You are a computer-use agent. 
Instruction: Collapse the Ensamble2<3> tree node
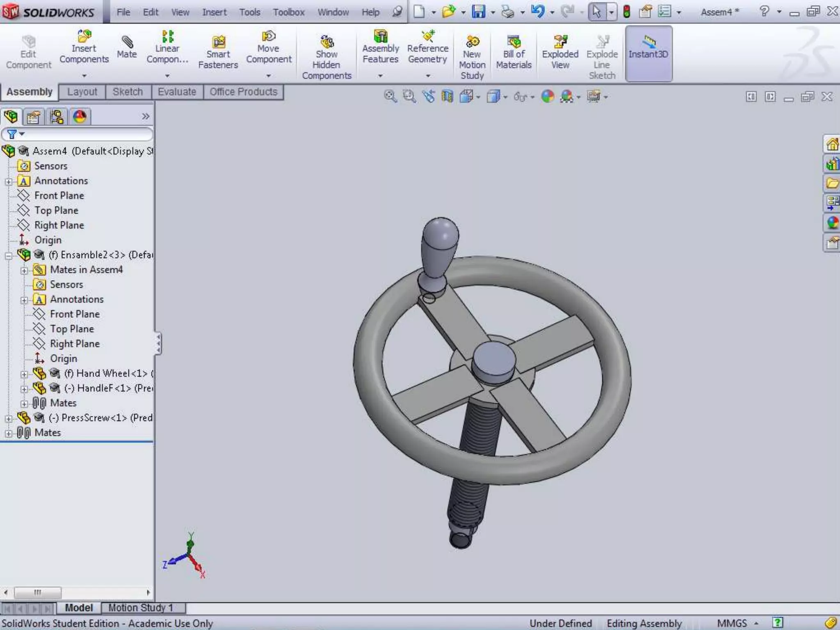8,256
